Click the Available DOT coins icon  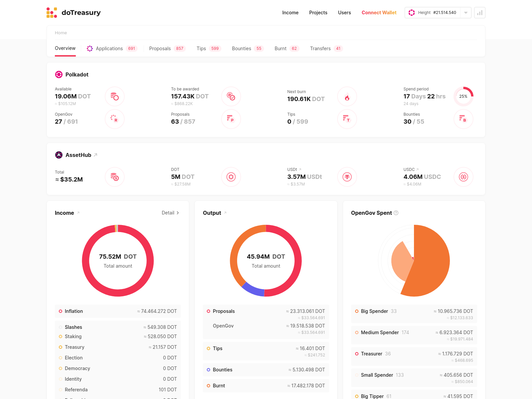pyautogui.click(x=115, y=96)
